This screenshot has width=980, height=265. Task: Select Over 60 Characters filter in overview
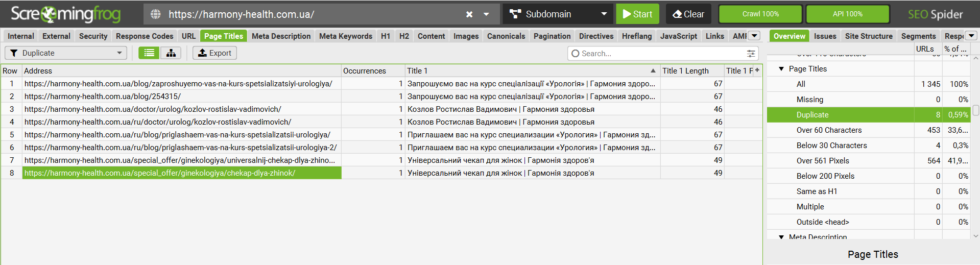pyautogui.click(x=829, y=130)
